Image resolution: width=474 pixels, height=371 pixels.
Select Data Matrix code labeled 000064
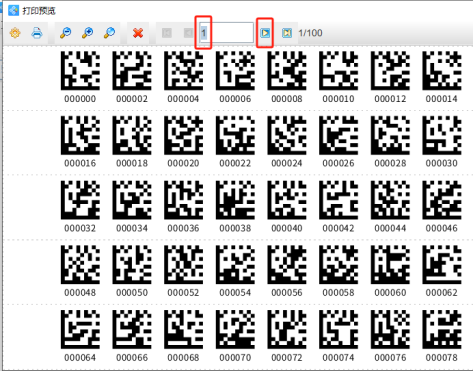tap(80, 329)
